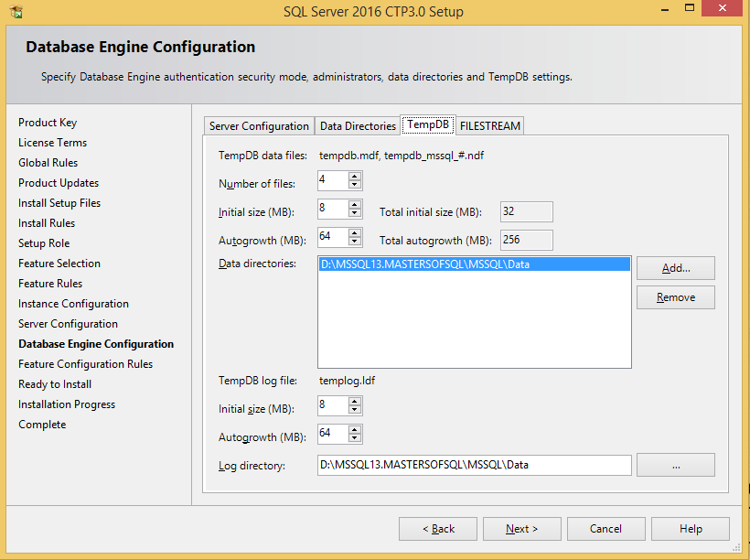Select D:\MSSQL13.MASTERSOFSQL\MSSQL\Data in data directories list
Image resolution: width=750 pixels, height=560 pixels.
click(x=474, y=264)
